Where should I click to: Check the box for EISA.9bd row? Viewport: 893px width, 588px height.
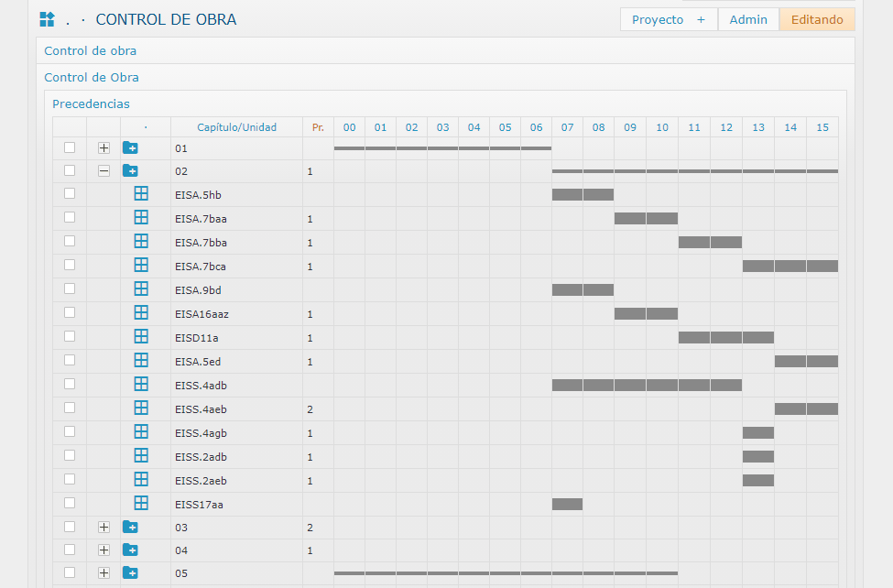tap(70, 289)
